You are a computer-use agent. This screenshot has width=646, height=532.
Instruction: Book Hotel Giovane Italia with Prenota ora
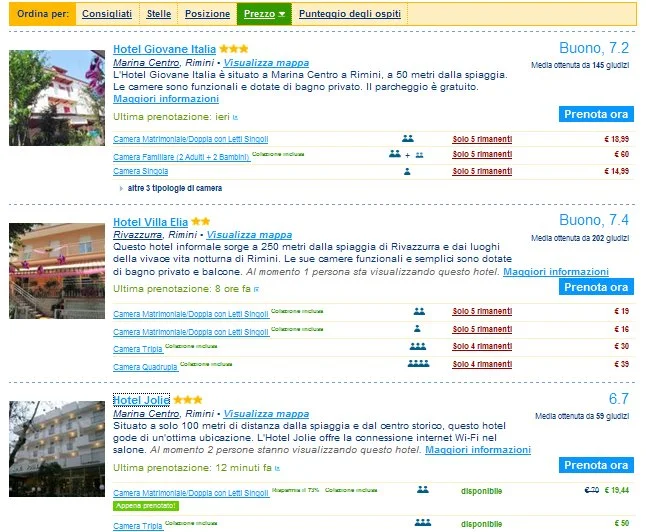(596, 114)
